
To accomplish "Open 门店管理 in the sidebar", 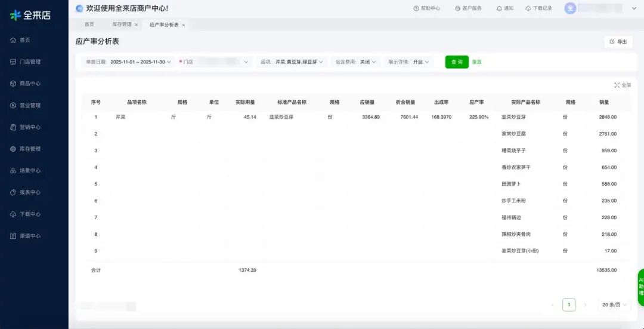I will point(26,62).
